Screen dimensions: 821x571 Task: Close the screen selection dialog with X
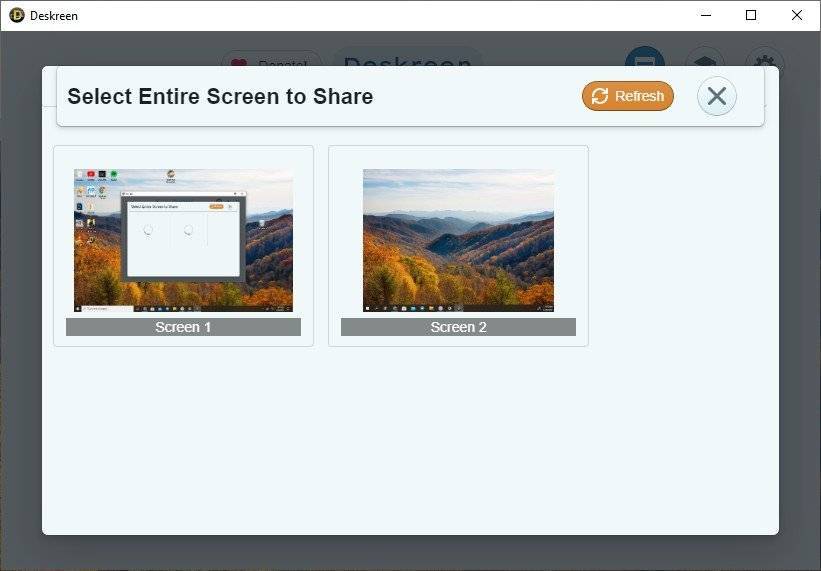click(716, 96)
